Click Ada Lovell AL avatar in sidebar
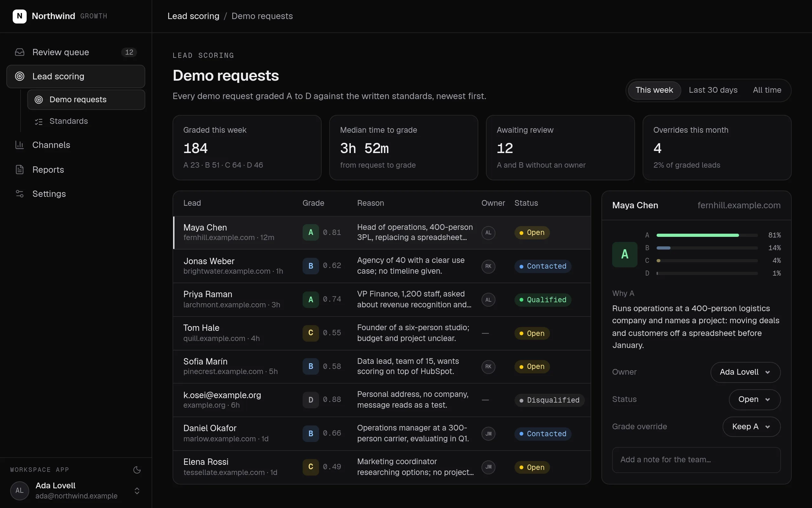This screenshot has height=508, width=812. click(19, 491)
